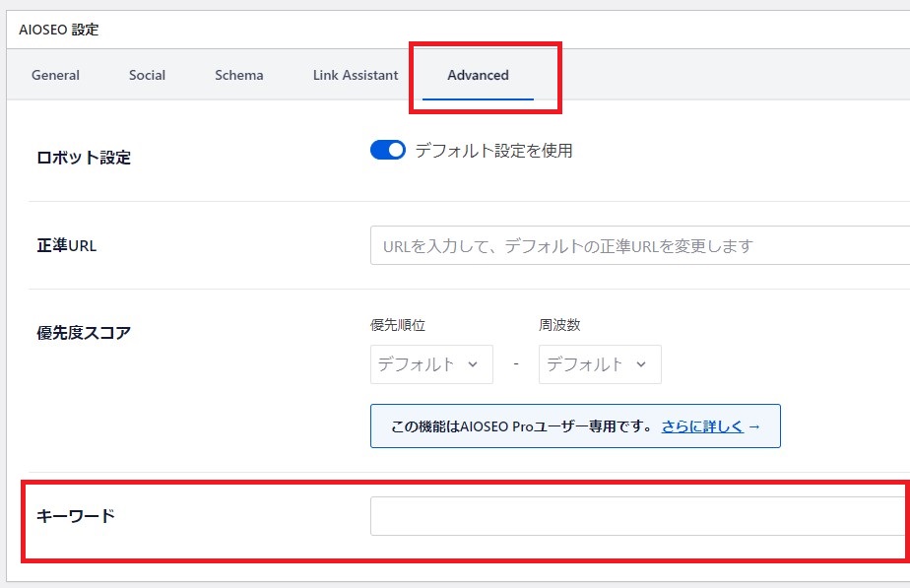Open the Social tab
Viewport: 910px width, 588px height.
(146, 75)
